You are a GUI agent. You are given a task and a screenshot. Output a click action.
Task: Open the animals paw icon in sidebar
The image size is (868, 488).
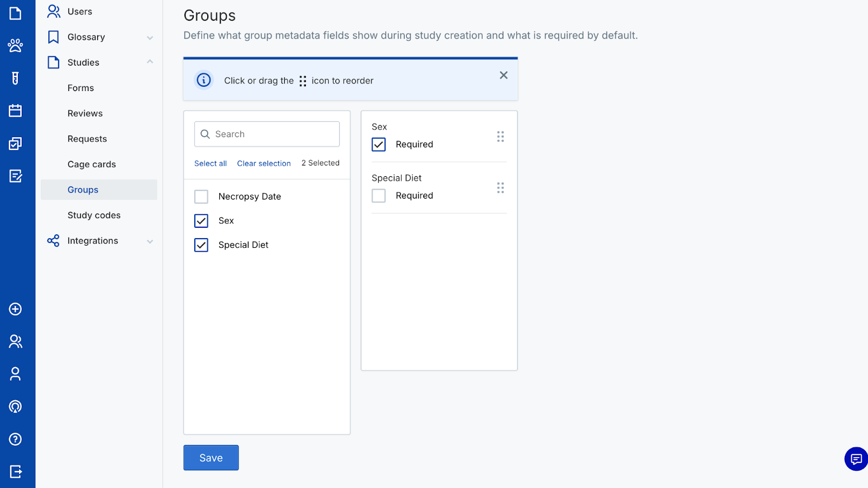click(15, 46)
